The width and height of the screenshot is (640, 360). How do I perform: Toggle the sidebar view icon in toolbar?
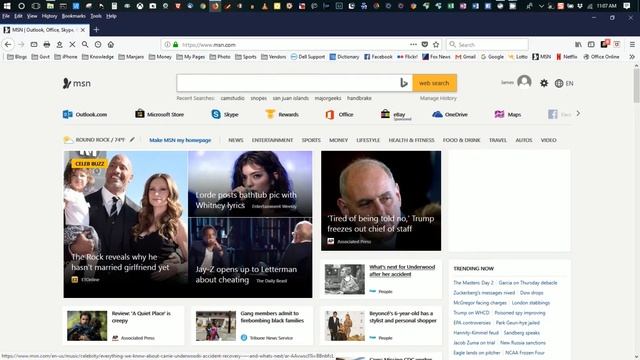tap(591, 44)
